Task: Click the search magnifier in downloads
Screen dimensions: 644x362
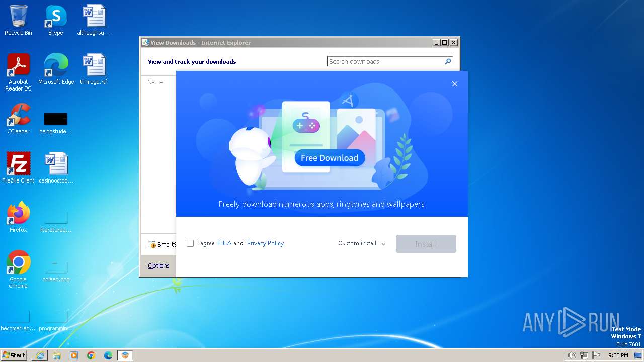Action: point(448,61)
